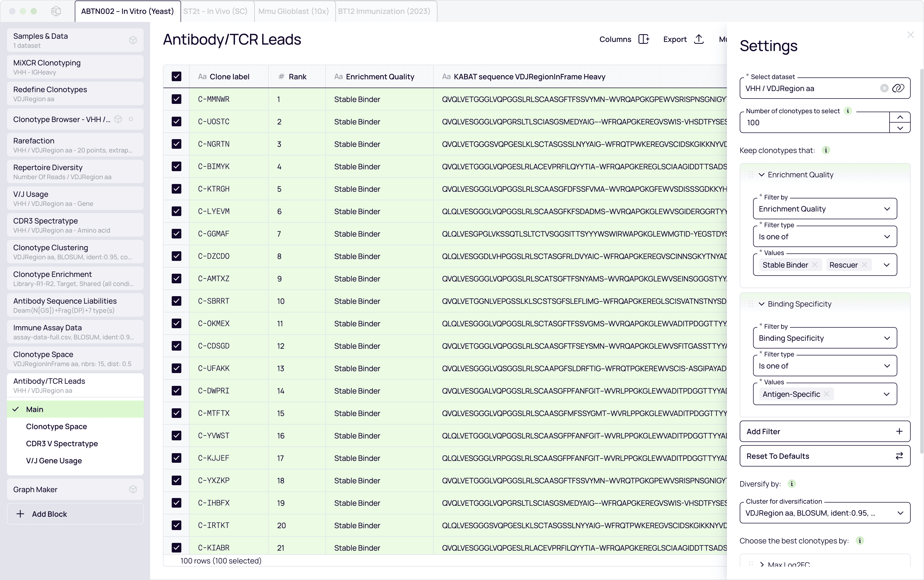Collapse the Binding Specificity filter section
The image size is (924, 580).
point(761,304)
